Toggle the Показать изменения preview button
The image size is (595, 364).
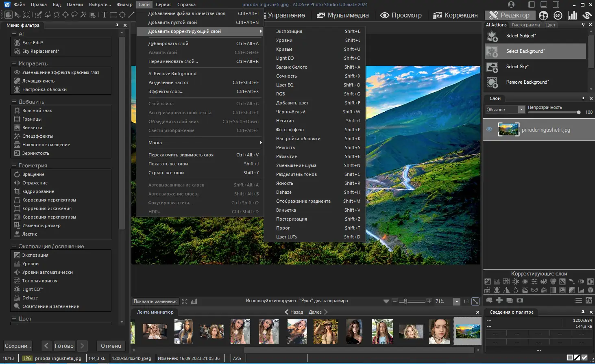(155, 301)
